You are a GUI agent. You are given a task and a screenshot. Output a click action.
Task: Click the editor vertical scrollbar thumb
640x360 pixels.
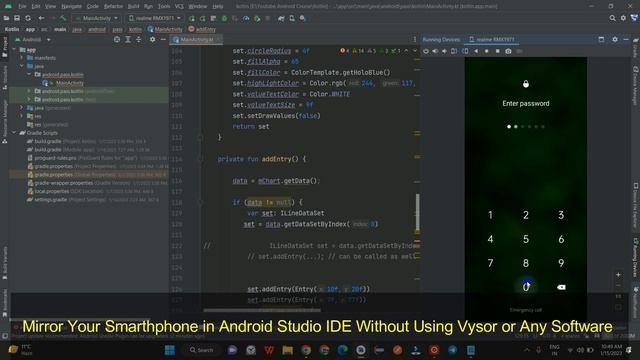pos(417,212)
